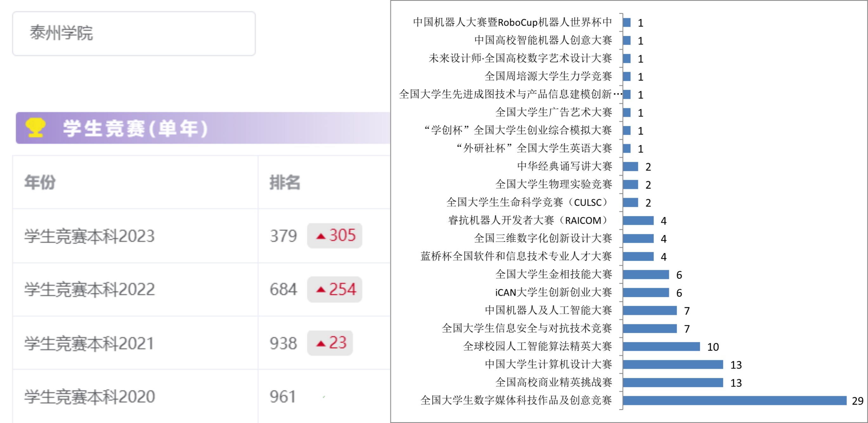The width and height of the screenshot is (868, 423).
Task: Open the 学生竞赛本科2022 row
Action: (x=89, y=289)
